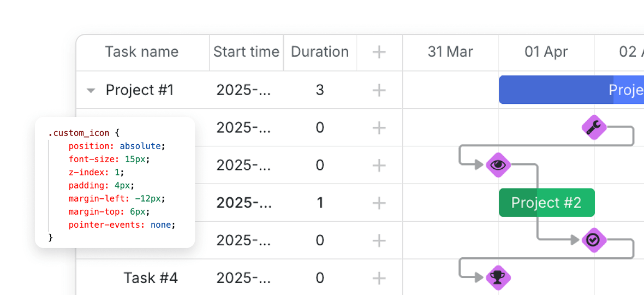The height and width of the screenshot is (295, 644).
Task: Click the plus icon in the duration 1 row
Action: [x=379, y=203]
